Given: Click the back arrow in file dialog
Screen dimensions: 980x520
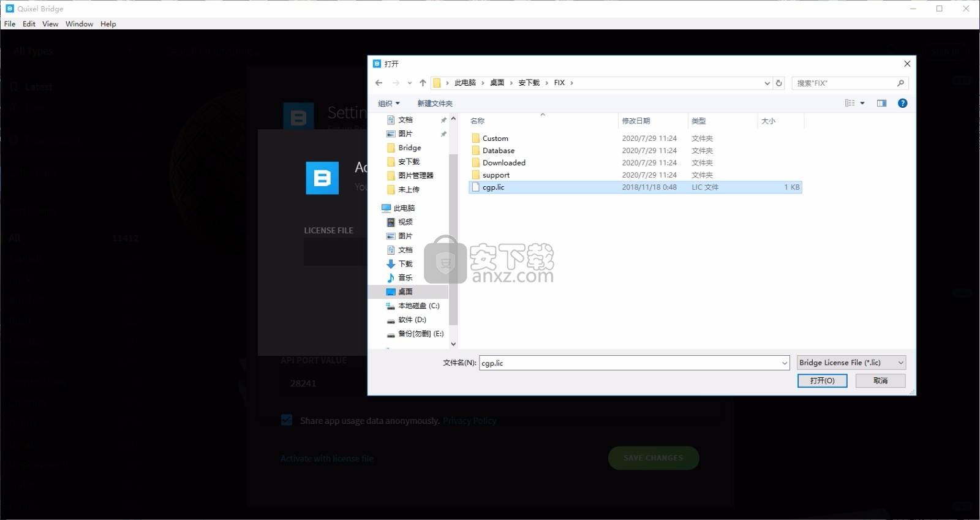Looking at the screenshot, I should tap(379, 83).
